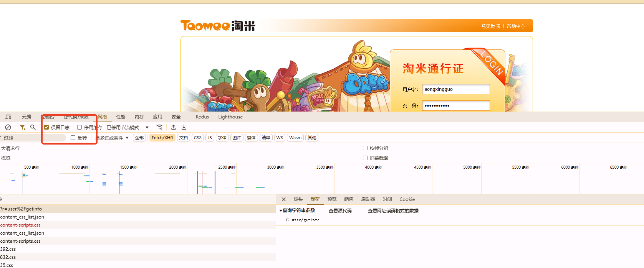Click the 帮助中心 link

coord(516,26)
